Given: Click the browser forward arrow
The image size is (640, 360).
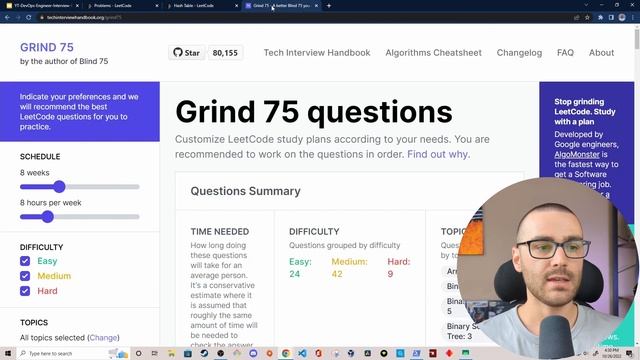Looking at the screenshot, I should 18,18.
